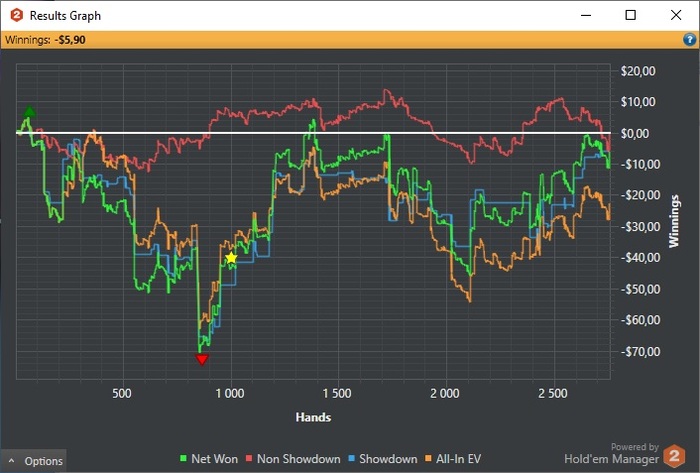The image size is (700, 473).
Task: Click the $0,00 axis label
Action: [635, 133]
